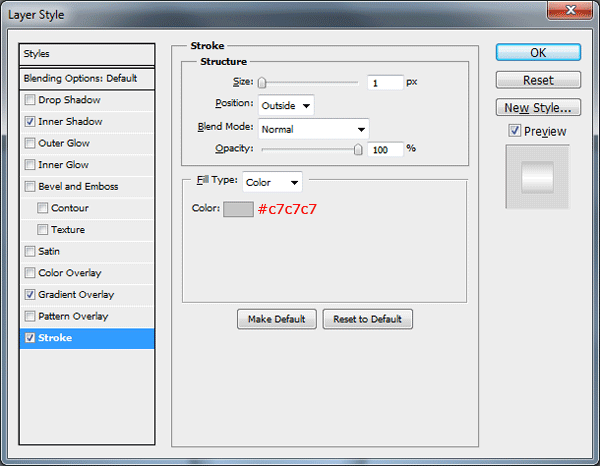Enable the Drop Shadow checkbox
This screenshot has height=466, width=600.
29,100
